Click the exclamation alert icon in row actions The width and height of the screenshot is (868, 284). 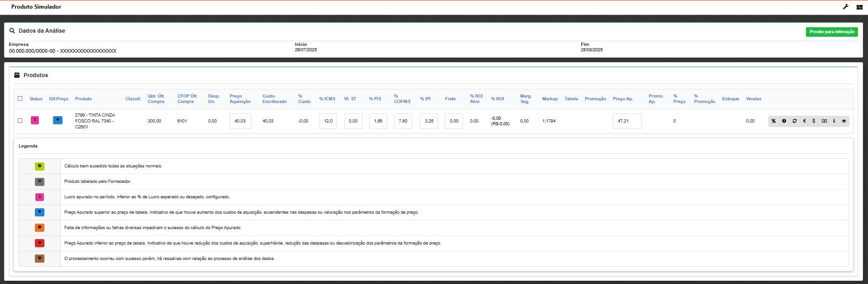pyautogui.click(x=784, y=121)
